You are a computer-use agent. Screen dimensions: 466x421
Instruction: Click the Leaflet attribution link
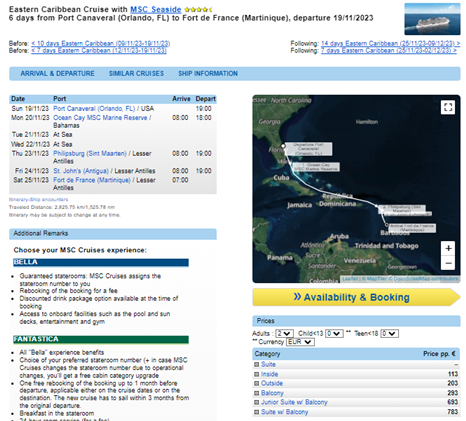(x=350, y=279)
